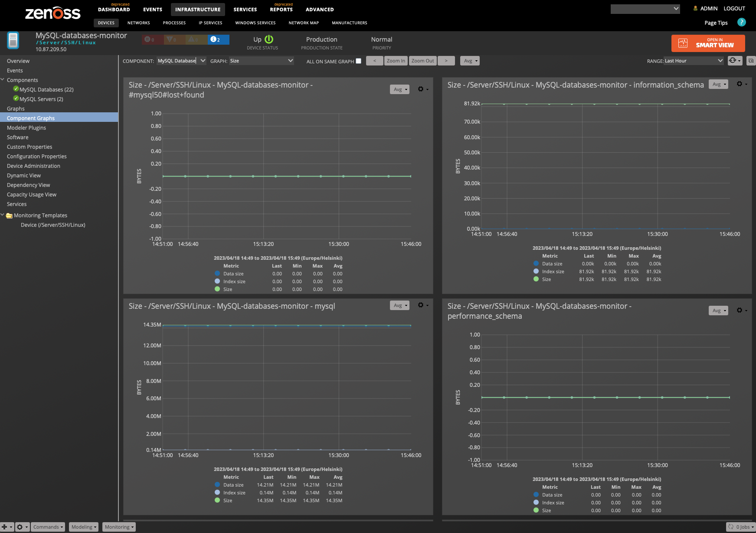Open gear menu of information_schema graph
756x533 pixels.
pos(742,84)
